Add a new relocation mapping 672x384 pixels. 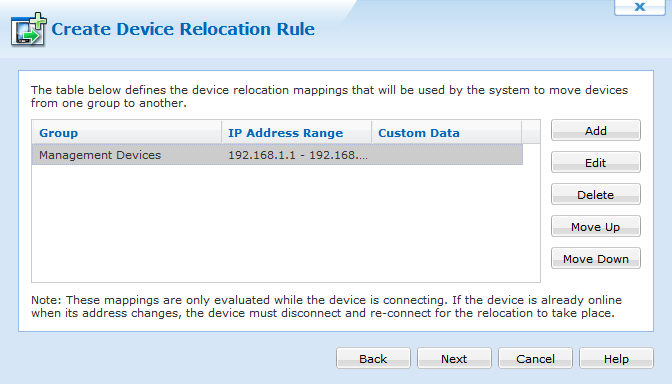(x=596, y=130)
